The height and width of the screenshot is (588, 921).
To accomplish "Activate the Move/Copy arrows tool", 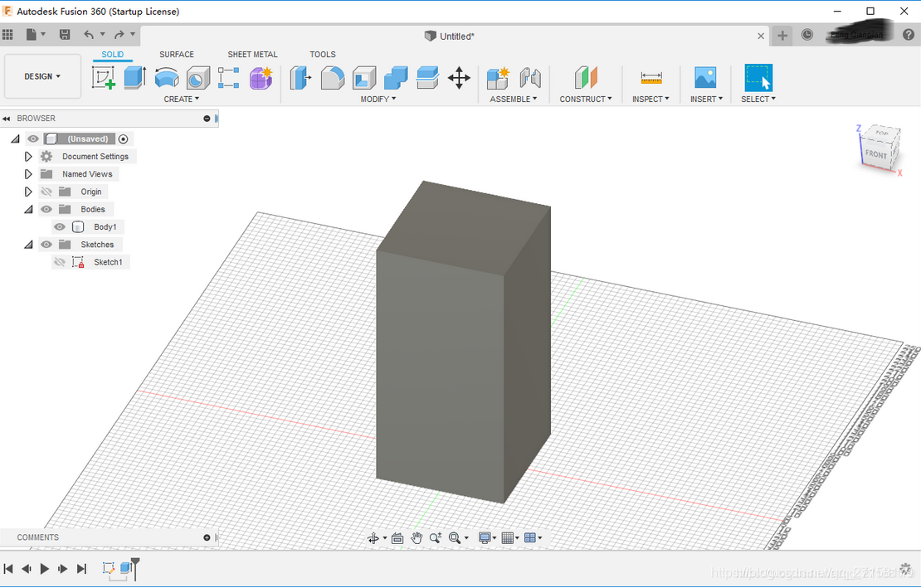I will coord(459,78).
